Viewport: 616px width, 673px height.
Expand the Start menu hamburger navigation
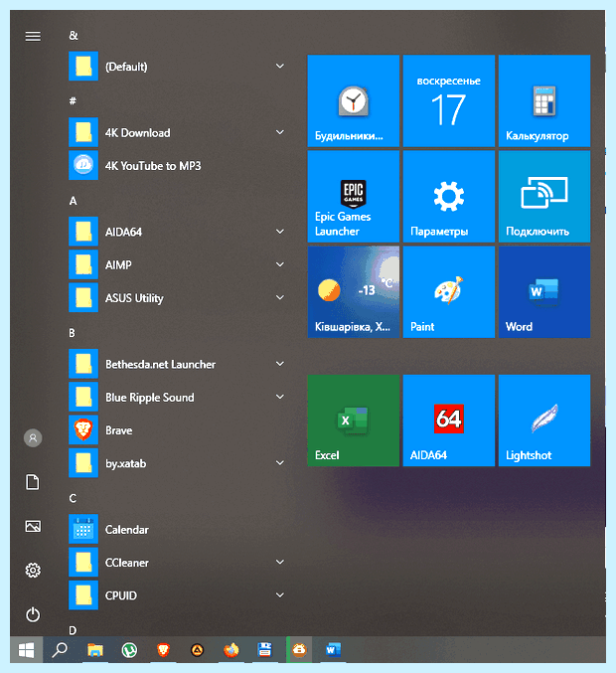coord(33,36)
